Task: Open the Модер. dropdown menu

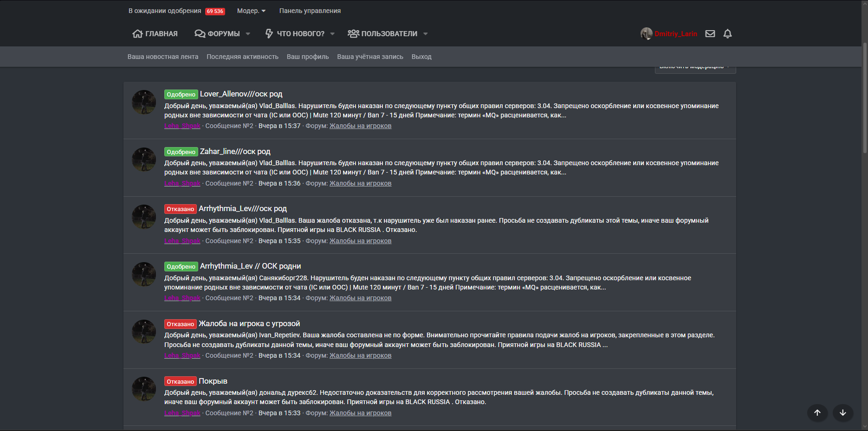Action: [251, 11]
